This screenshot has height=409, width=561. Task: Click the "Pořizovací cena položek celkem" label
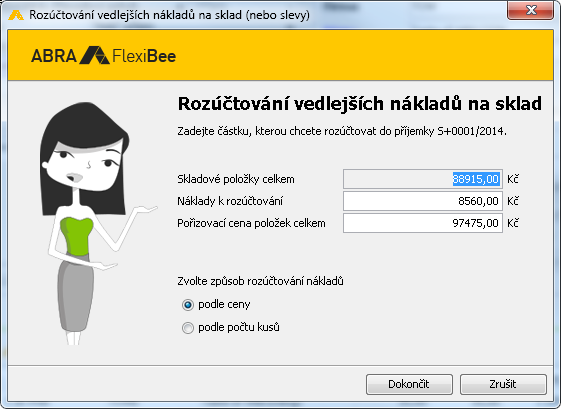[251, 223]
